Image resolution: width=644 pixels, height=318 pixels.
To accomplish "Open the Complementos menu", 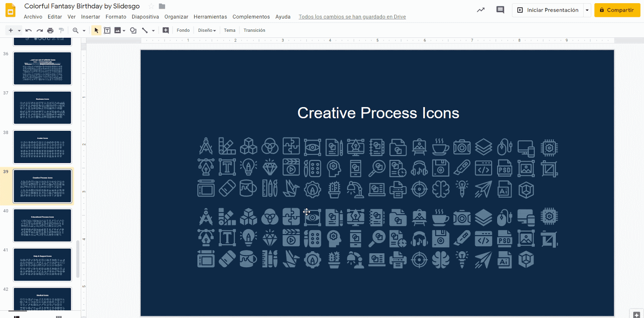I will [251, 17].
